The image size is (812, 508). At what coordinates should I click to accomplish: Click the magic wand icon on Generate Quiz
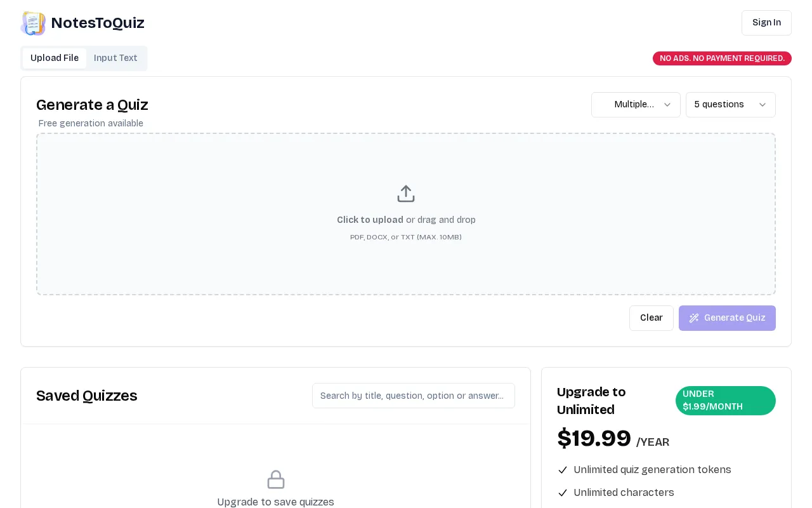pyautogui.click(x=694, y=318)
